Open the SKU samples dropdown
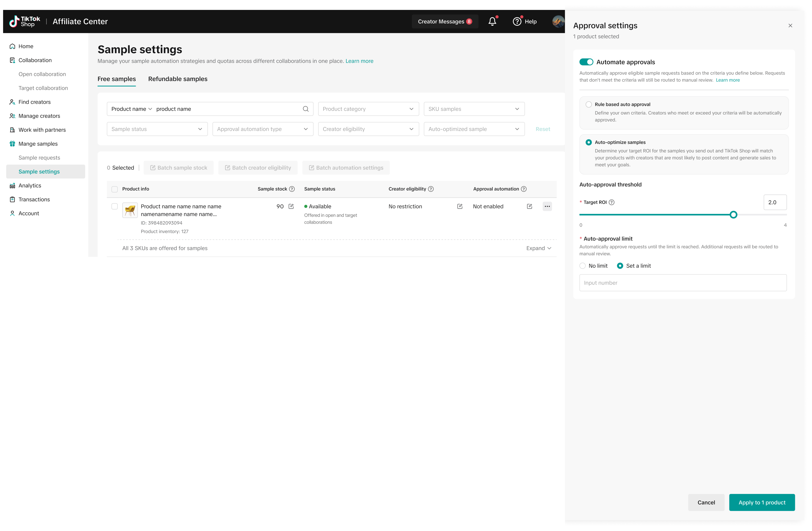This screenshot has width=812, height=531. [474, 109]
